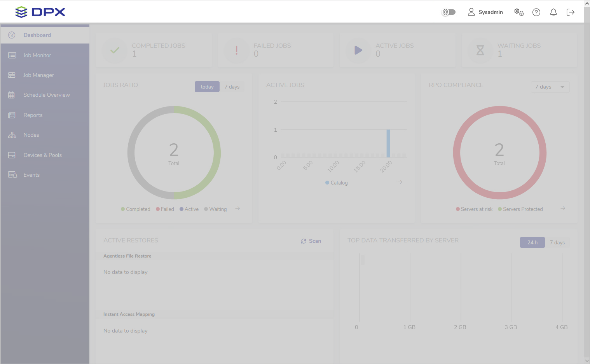Click the DPX logo
The height and width of the screenshot is (364, 590).
pyautogui.click(x=40, y=12)
